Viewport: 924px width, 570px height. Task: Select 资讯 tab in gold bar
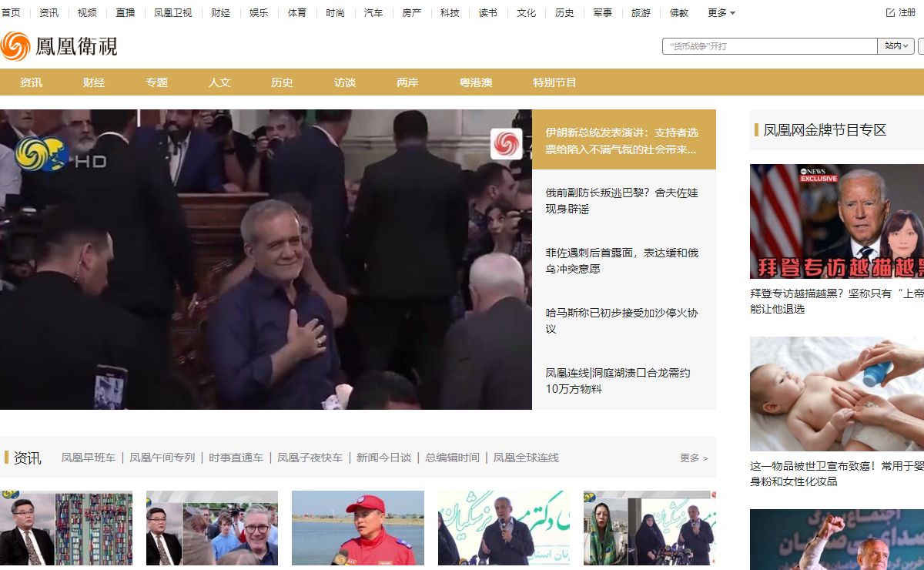[x=32, y=82]
